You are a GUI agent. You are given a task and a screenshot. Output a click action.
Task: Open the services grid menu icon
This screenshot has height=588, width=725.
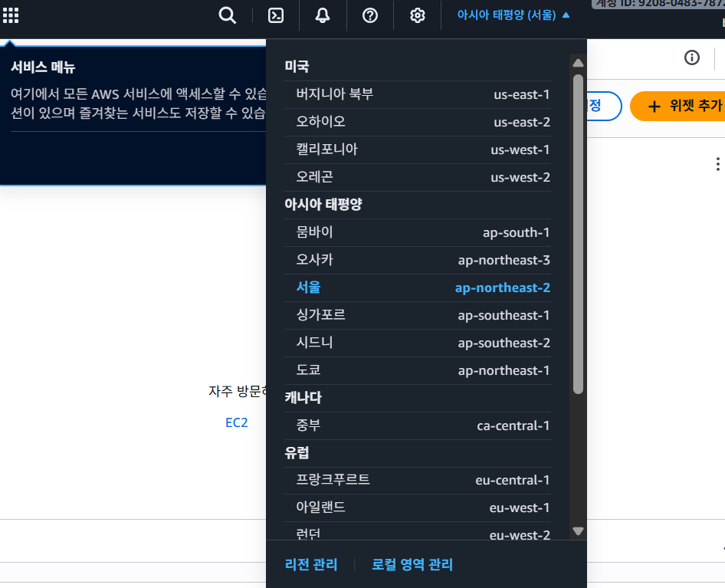click(x=11, y=15)
